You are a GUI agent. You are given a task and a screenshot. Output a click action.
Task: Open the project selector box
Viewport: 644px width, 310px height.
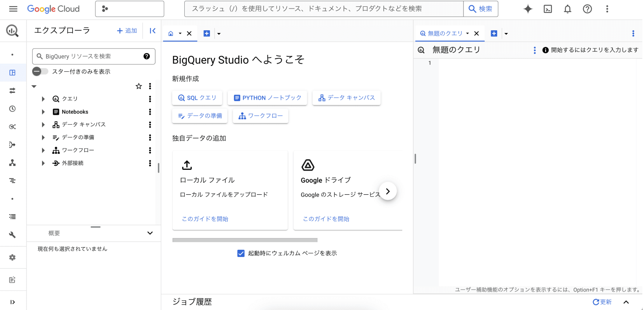(129, 9)
